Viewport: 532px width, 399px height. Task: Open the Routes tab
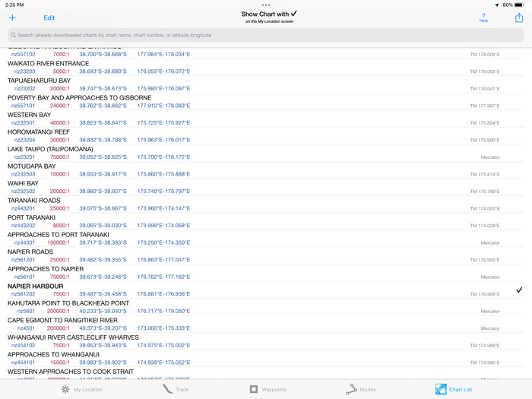361,389
